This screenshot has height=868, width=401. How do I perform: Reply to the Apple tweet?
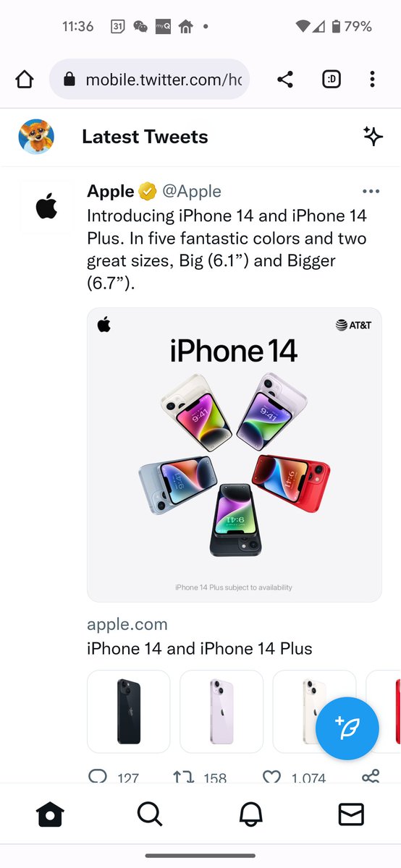[x=98, y=778]
